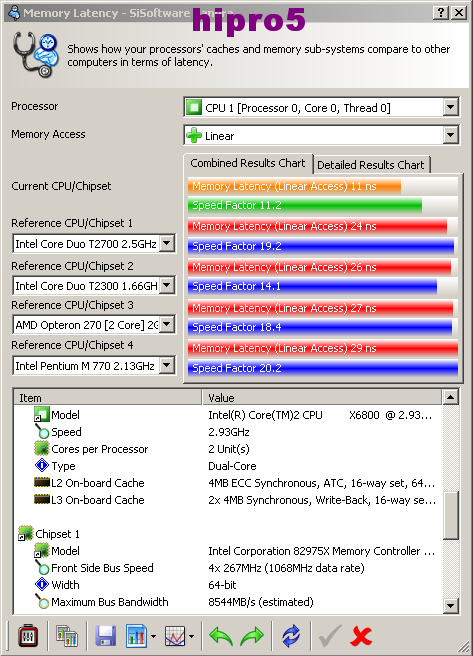Click the red Memory Latency 24 ns bar
The height and width of the screenshot is (656, 473).
pos(317,226)
